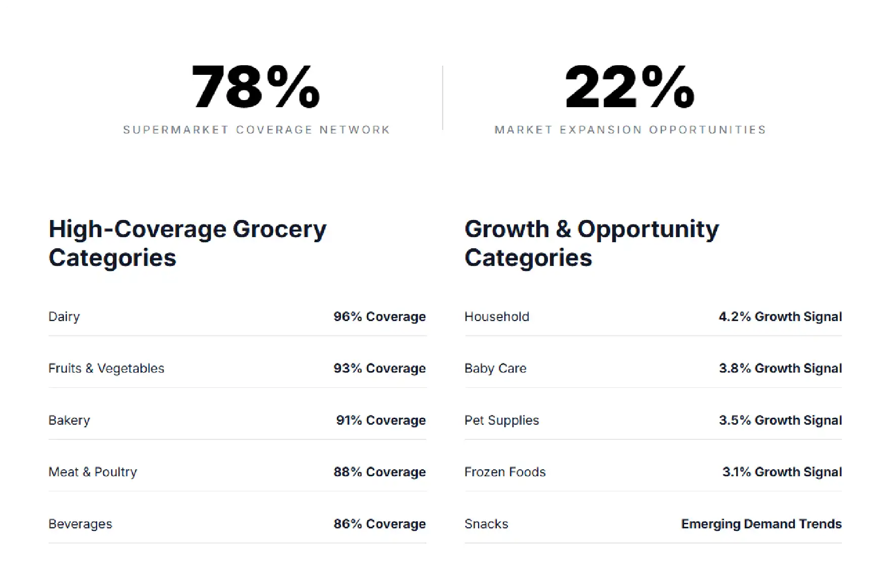Select the Meat & Poultry row

pos(237,472)
